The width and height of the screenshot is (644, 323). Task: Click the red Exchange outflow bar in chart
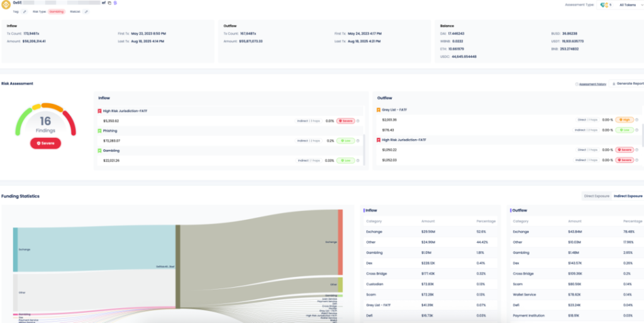tap(340, 242)
